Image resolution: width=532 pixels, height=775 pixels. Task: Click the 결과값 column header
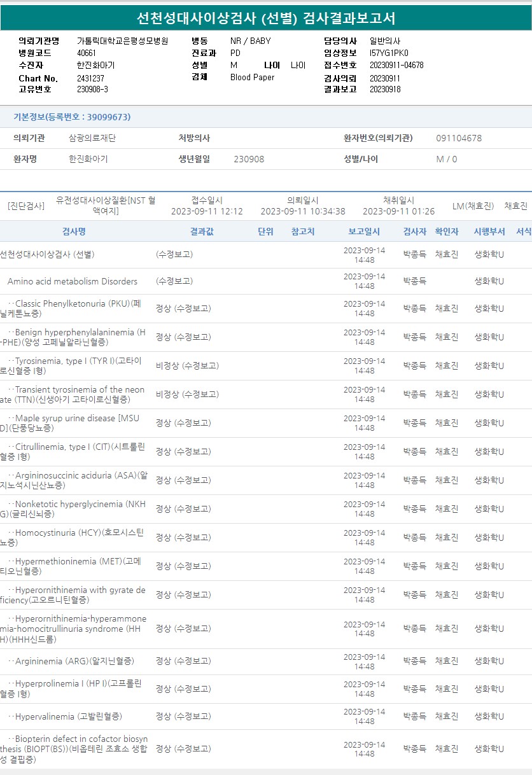[202, 232]
